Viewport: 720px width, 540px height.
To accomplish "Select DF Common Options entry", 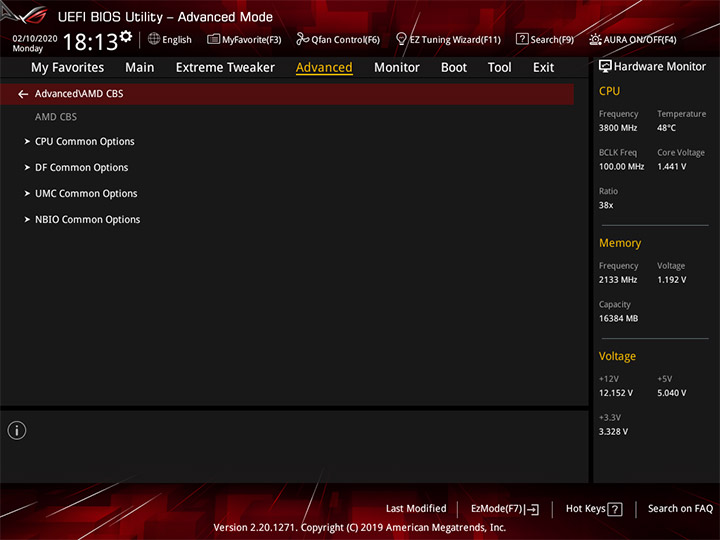I will coord(82,168).
